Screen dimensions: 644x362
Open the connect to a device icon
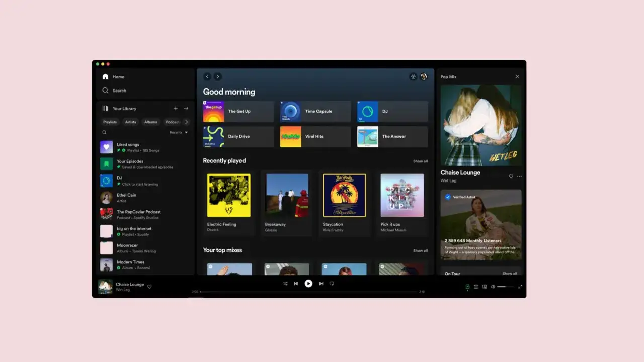click(485, 287)
